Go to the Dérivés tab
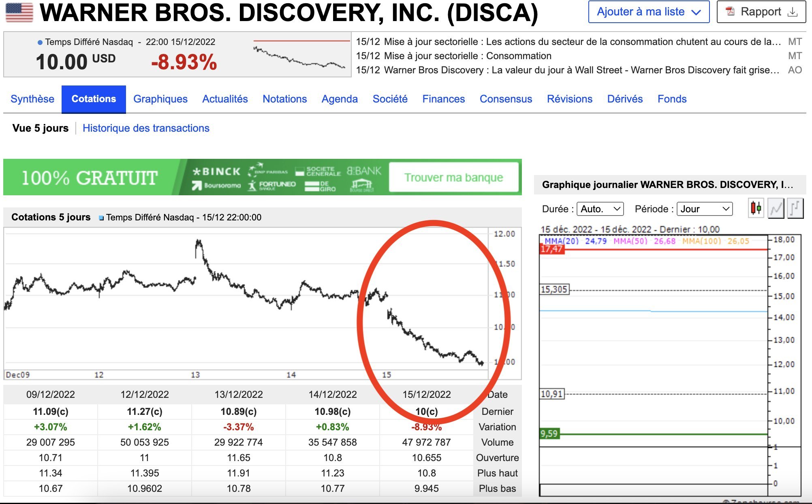 (x=625, y=99)
